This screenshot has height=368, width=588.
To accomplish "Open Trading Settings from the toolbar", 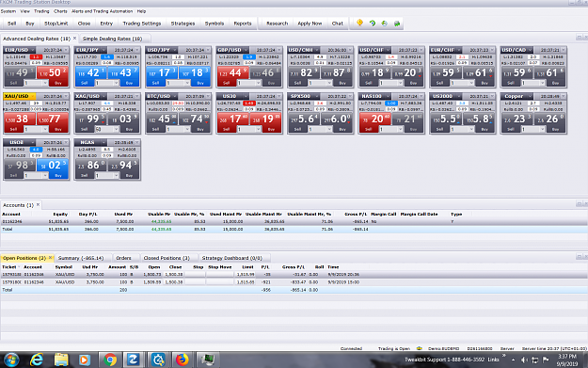I will [142, 24].
